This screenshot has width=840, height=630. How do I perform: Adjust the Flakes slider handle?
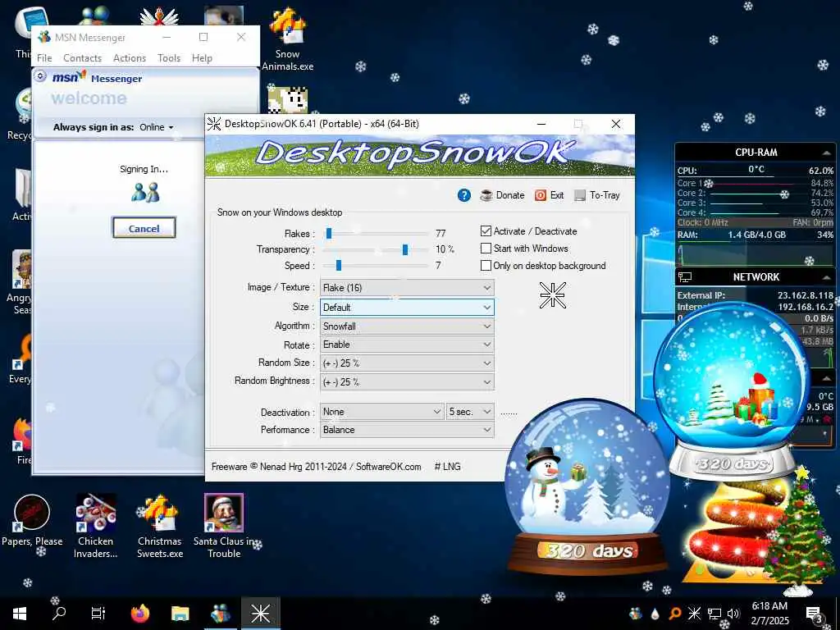[329, 233]
